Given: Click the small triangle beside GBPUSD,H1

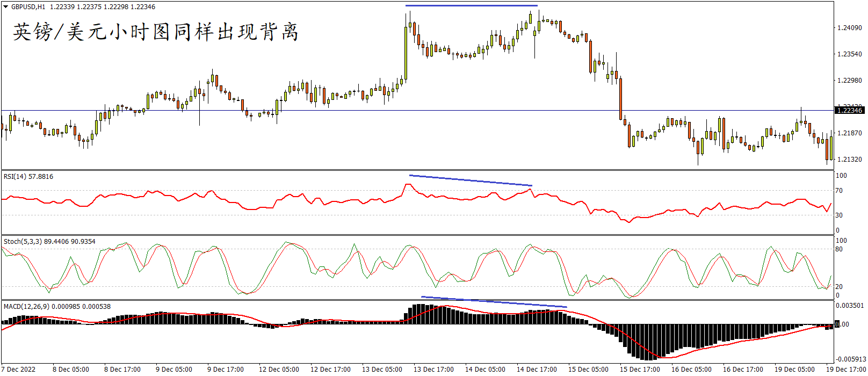Looking at the screenshot, I should click(6, 7).
